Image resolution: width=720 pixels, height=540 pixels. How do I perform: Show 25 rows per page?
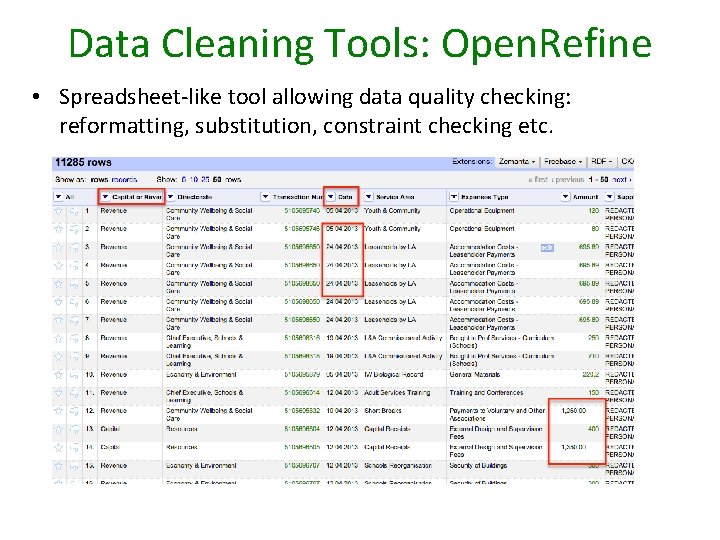click(205, 180)
